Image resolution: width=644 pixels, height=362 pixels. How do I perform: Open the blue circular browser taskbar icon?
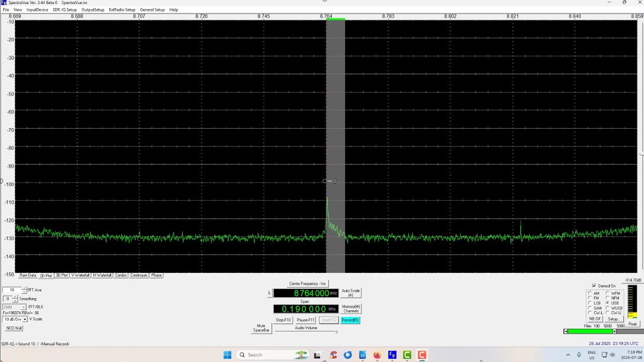(x=347, y=355)
